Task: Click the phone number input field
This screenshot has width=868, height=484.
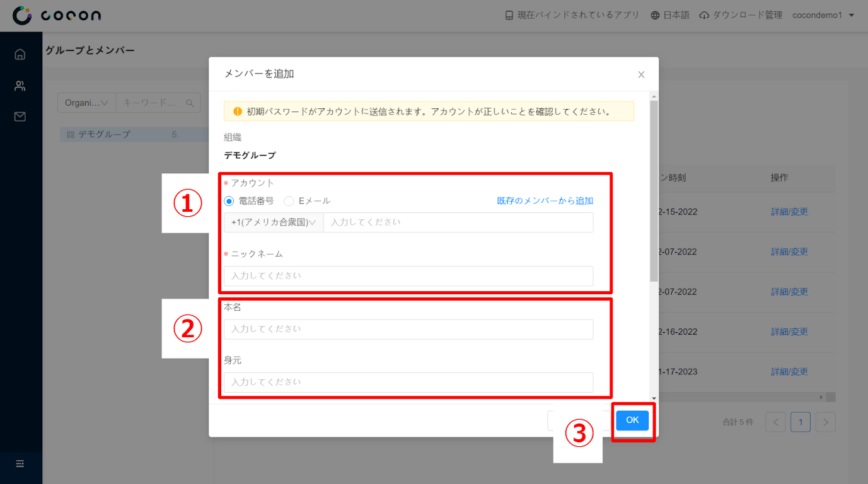Action: 458,222
